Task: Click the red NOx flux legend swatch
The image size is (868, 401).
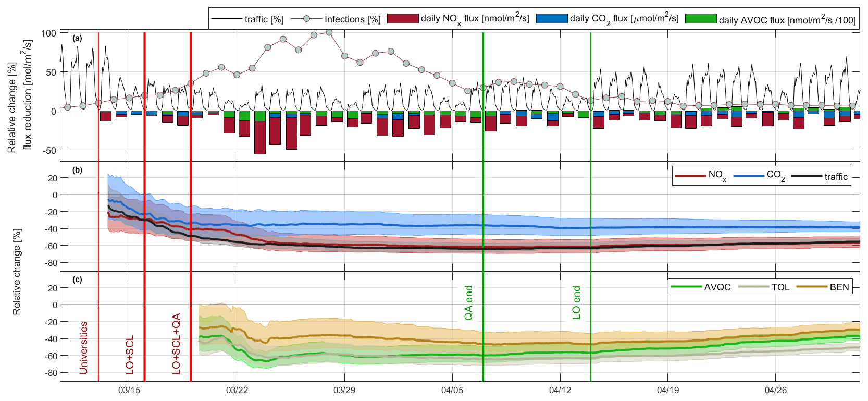Action: 403,19
